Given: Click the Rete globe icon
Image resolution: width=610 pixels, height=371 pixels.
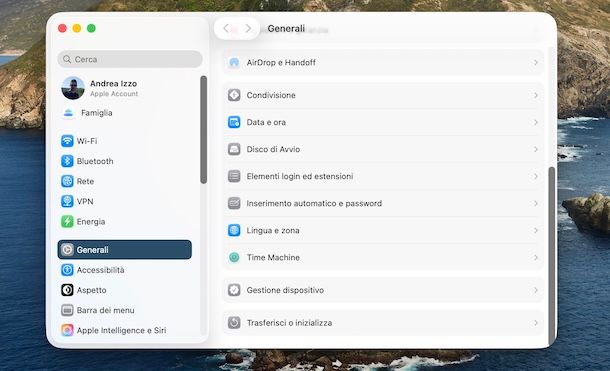Looking at the screenshot, I should pos(67,181).
